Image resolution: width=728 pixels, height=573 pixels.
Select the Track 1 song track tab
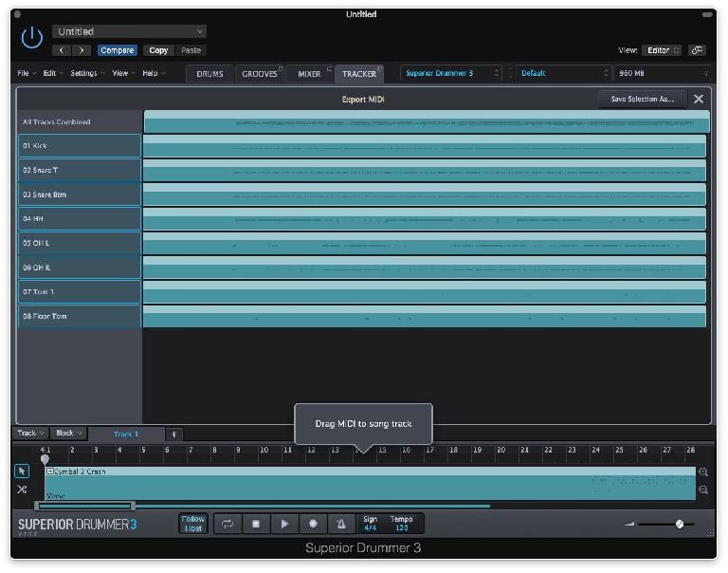coord(126,434)
